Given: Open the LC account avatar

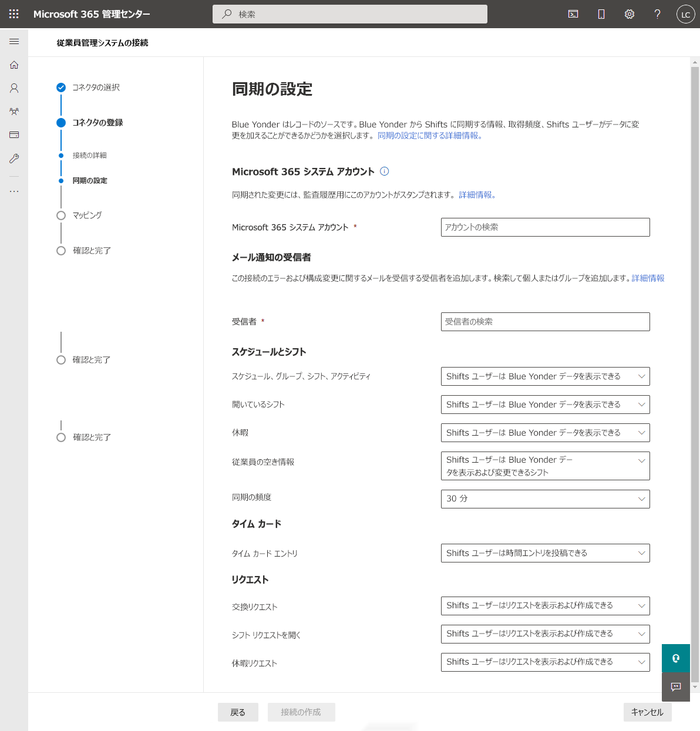Looking at the screenshot, I should [685, 14].
